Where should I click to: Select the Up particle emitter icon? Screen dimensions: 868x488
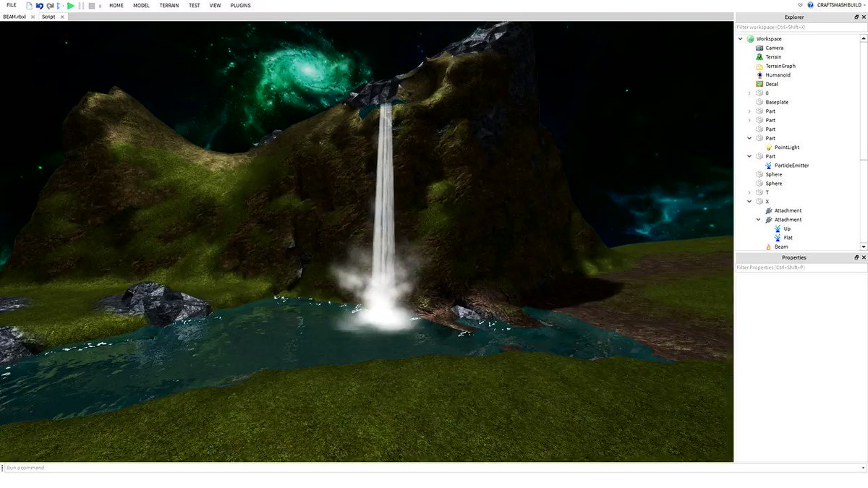point(778,228)
